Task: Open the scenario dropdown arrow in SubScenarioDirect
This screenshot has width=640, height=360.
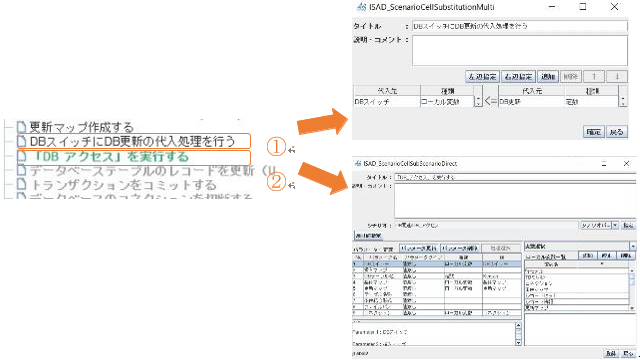Action: tap(615, 225)
